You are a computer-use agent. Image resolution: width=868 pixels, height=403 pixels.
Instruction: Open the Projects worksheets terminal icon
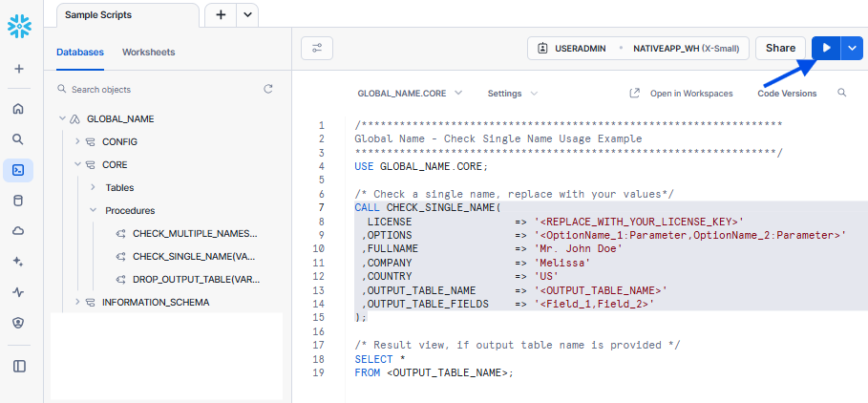coord(18,171)
